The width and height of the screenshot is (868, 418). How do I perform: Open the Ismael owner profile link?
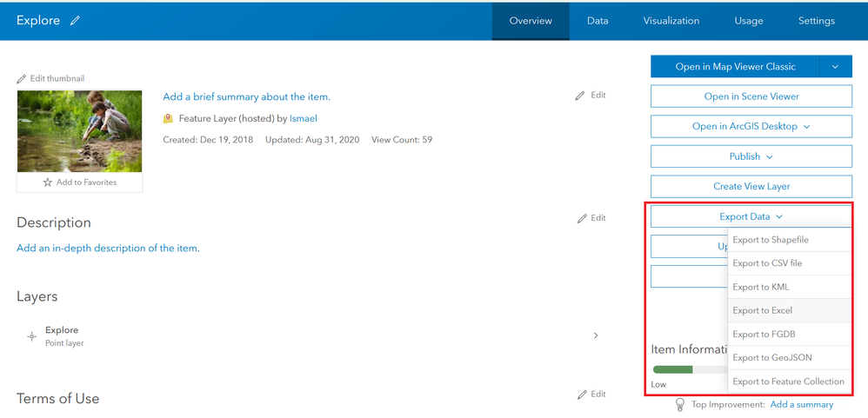click(x=304, y=118)
